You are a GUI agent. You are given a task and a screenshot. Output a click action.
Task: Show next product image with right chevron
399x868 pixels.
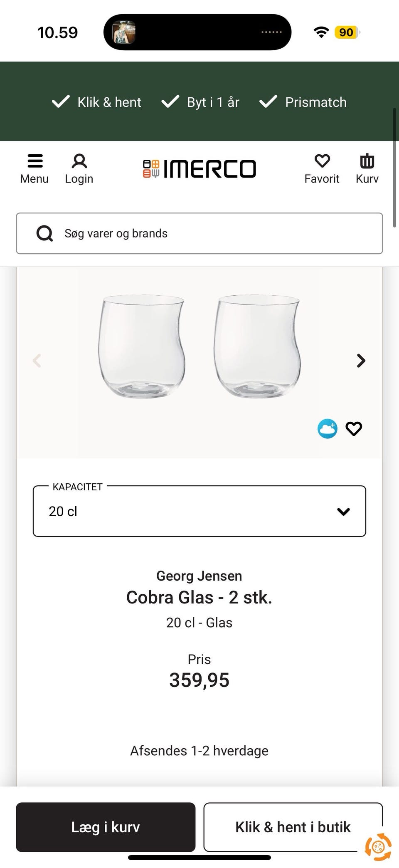361,361
